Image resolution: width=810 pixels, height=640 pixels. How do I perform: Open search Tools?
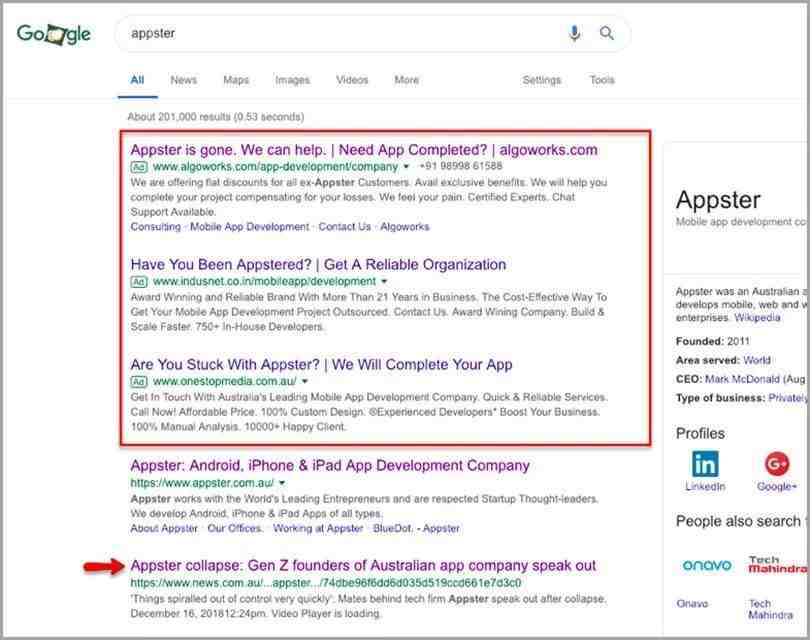coord(602,80)
